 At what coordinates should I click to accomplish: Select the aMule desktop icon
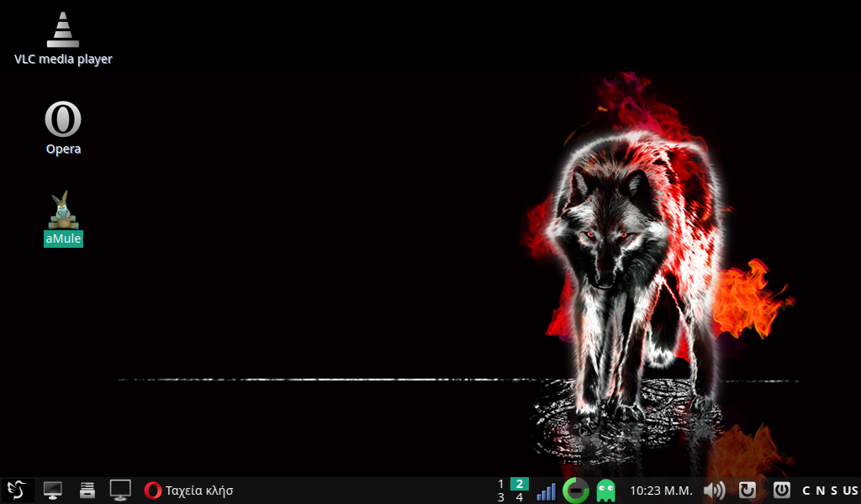point(63,219)
